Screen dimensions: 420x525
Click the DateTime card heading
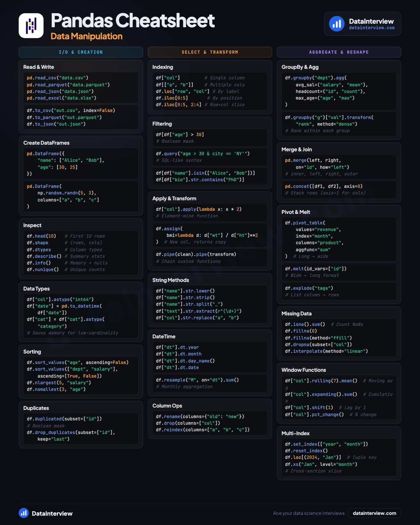tap(164, 336)
